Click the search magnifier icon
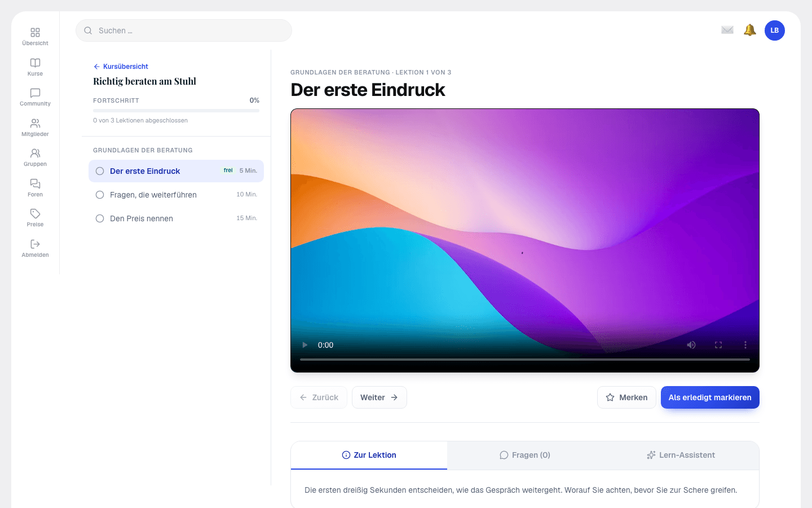This screenshot has width=812, height=508. point(88,30)
